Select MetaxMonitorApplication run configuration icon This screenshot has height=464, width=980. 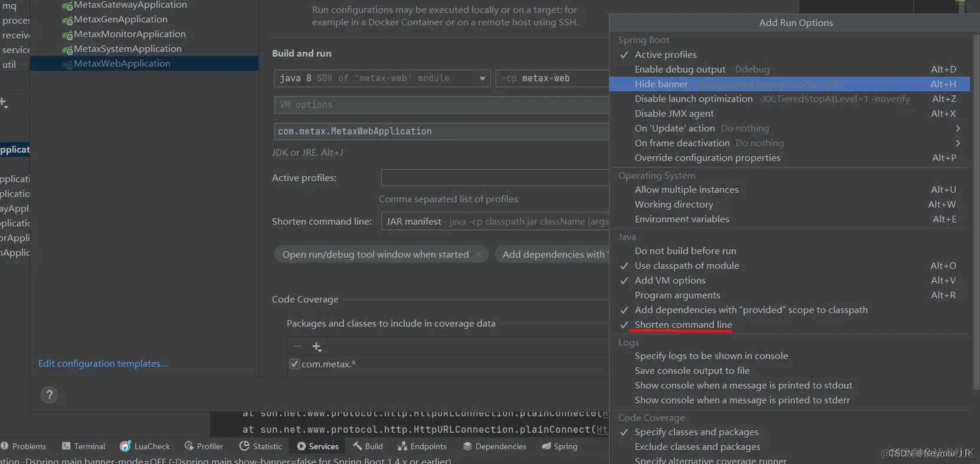pos(67,35)
